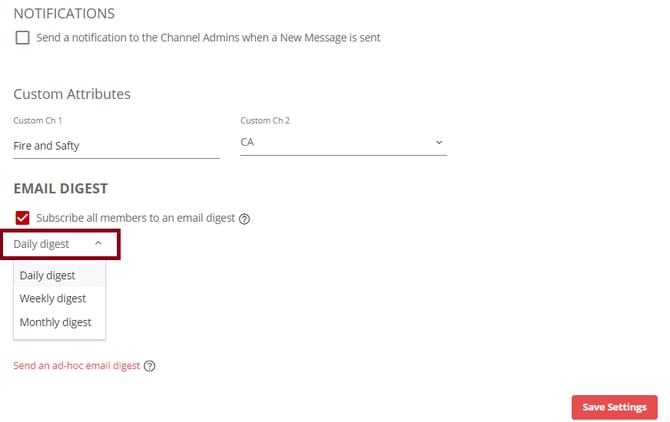Viewport: 670px width, 422px height.
Task: Click the Custom Ch 2 chevron arrow
Action: click(x=439, y=142)
